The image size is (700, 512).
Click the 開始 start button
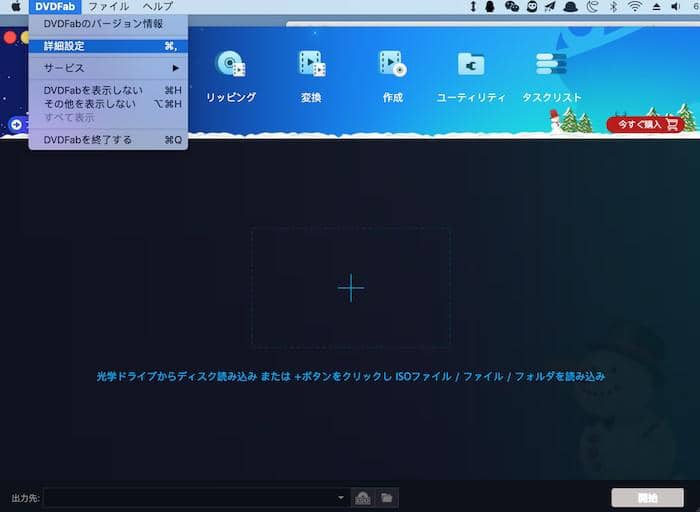647,497
